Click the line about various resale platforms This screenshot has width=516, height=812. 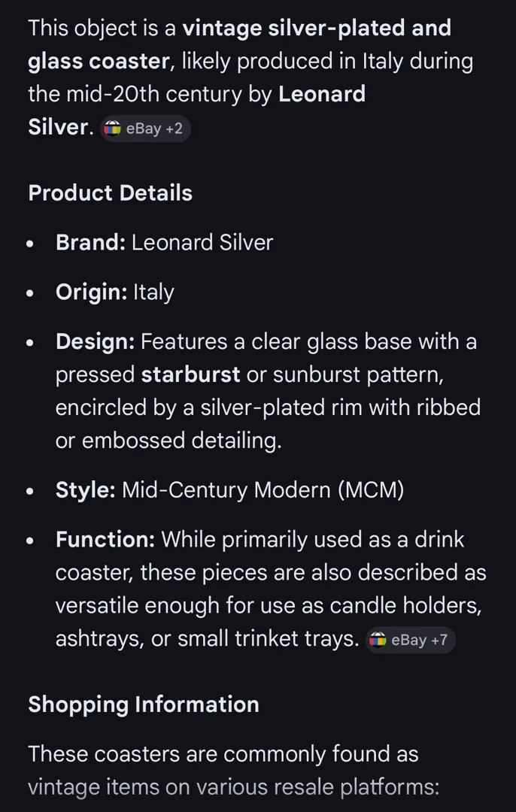[233, 787]
